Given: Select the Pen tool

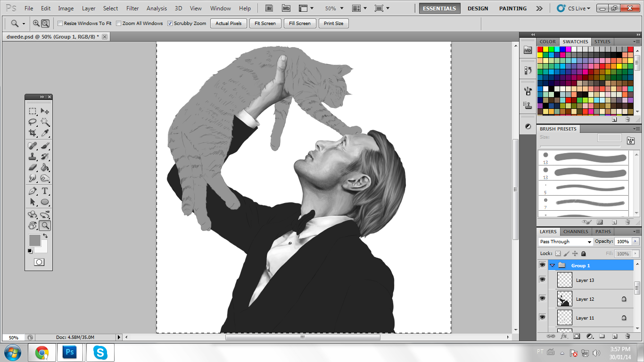Looking at the screenshot, I should coord(33,191).
